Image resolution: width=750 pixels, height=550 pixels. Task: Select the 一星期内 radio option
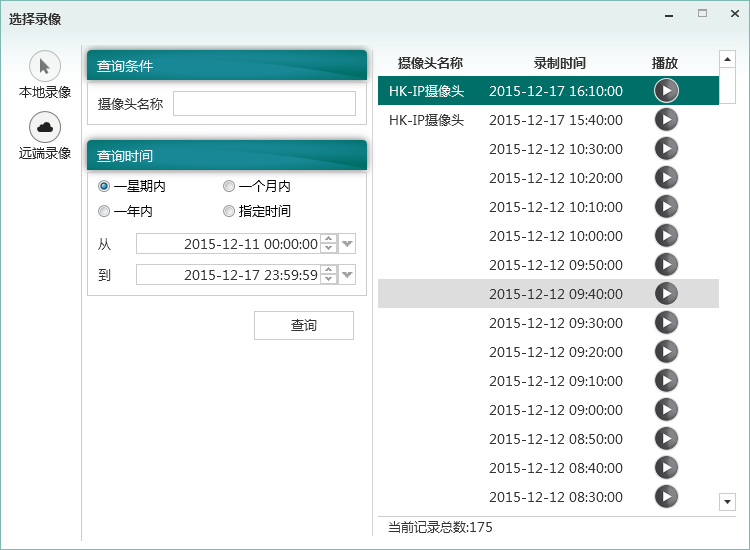(104, 186)
